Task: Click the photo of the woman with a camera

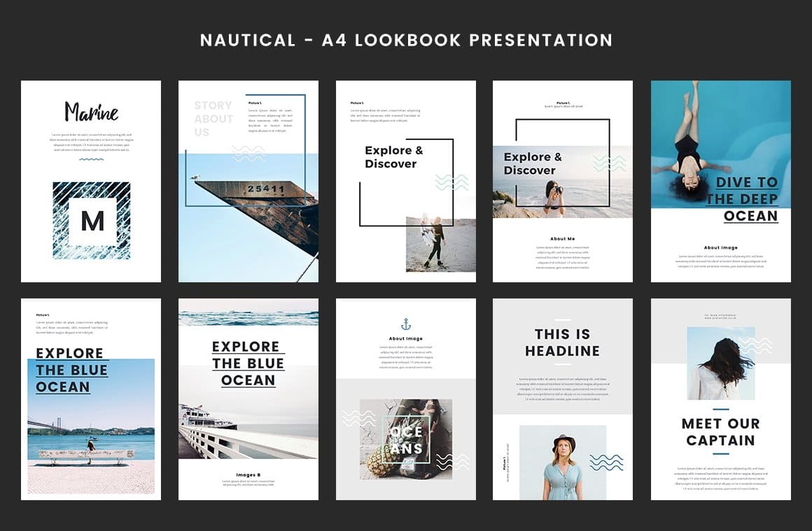Action: (x=554, y=195)
